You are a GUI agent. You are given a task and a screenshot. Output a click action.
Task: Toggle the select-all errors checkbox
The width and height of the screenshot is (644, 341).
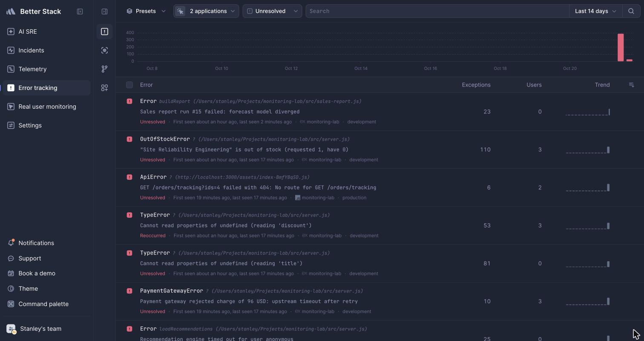pos(129,85)
